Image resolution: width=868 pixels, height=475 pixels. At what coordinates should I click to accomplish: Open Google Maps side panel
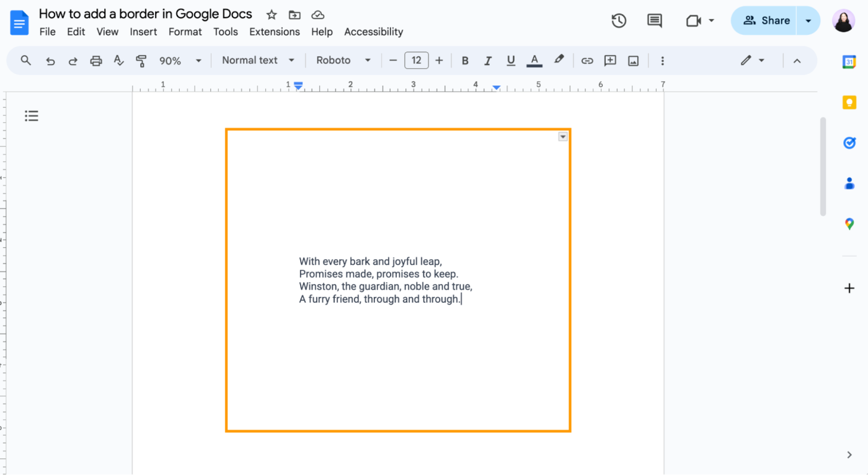pyautogui.click(x=849, y=224)
